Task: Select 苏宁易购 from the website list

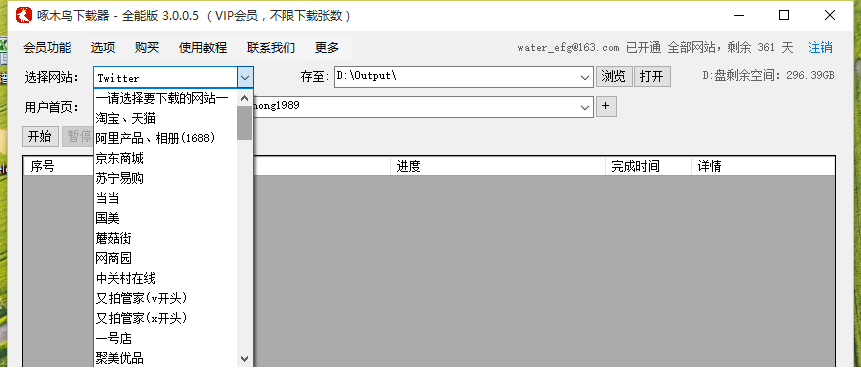Action: point(166,178)
